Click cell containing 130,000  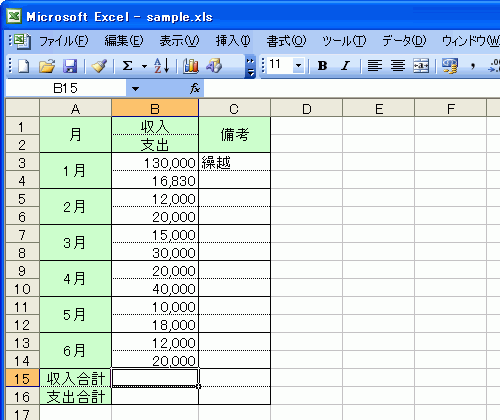click(x=155, y=162)
